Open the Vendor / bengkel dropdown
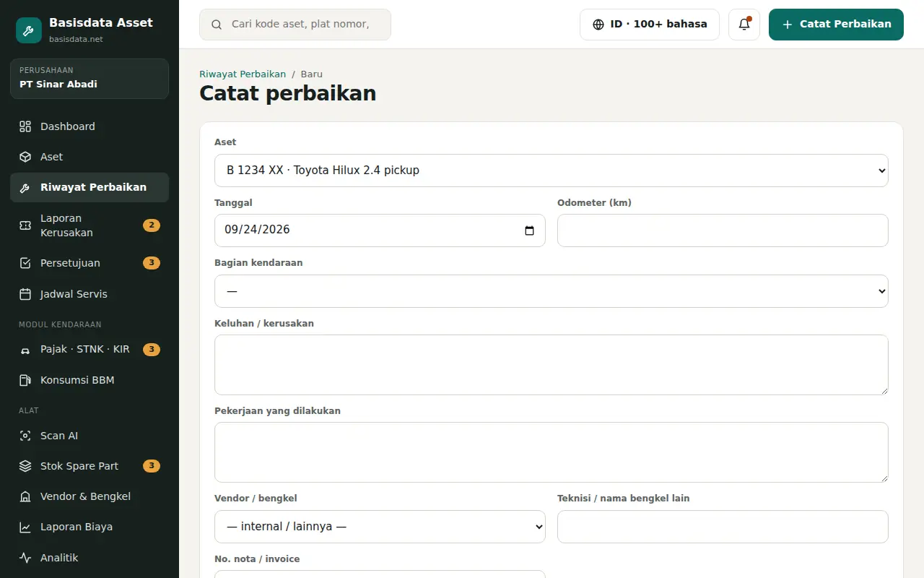Screen dimensions: 924x578 click(x=380, y=527)
